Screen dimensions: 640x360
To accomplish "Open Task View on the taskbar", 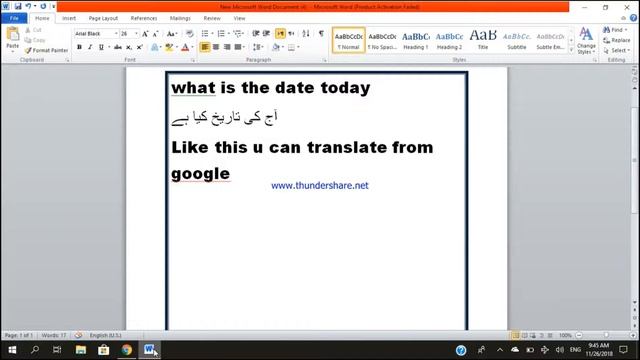I will [57, 350].
